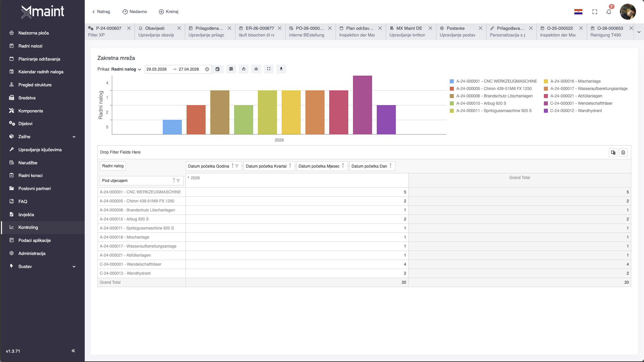The width and height of the screenshot is (644, 362).
Task: Open Radni nalozi in sidebar
Action: point(30,46)
